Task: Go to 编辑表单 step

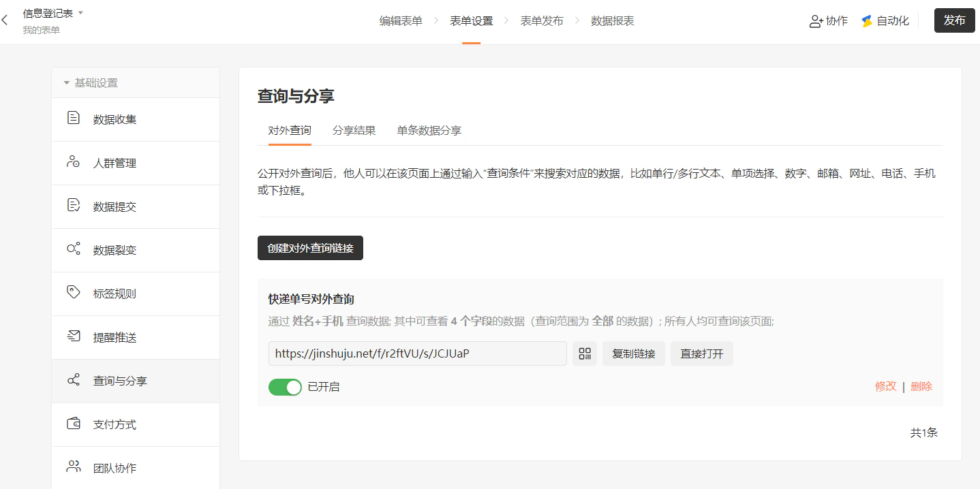Action: [401, 21]
